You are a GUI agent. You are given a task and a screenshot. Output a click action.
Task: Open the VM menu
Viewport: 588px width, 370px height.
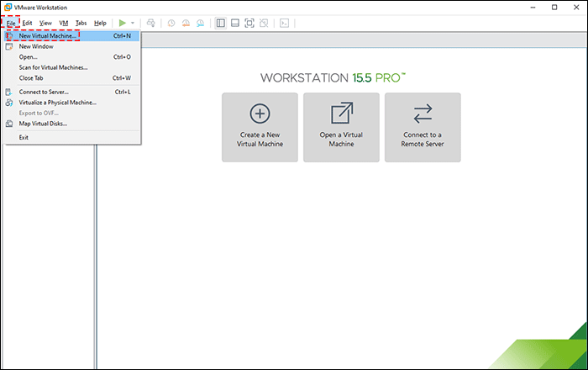63,24
